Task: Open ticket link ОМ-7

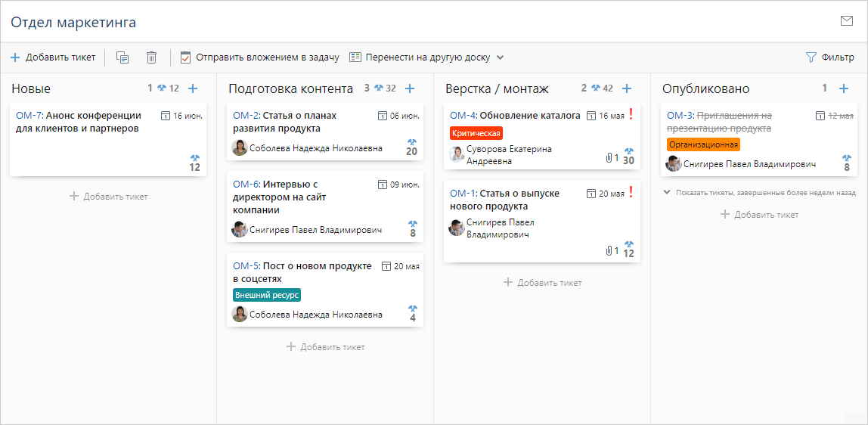Action: click(x=29, y=116)
